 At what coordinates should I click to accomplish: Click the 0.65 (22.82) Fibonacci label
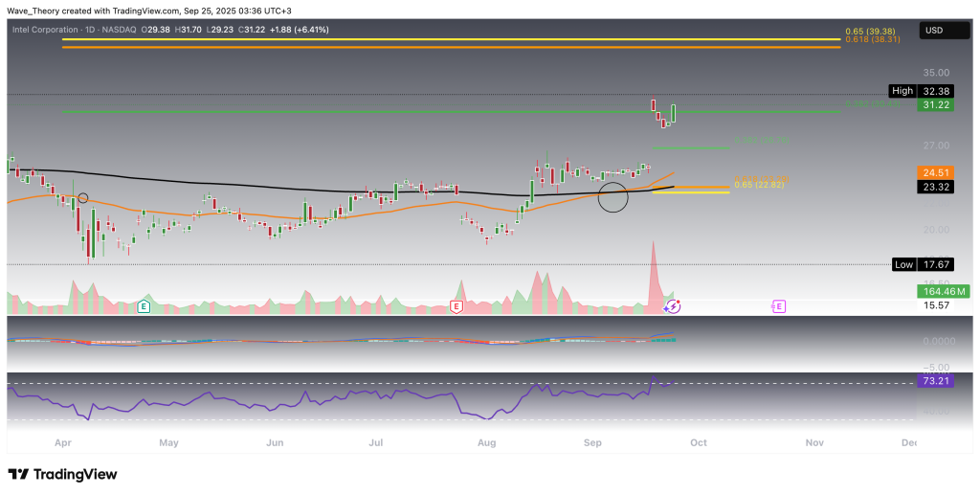click(x=759, y=185)
